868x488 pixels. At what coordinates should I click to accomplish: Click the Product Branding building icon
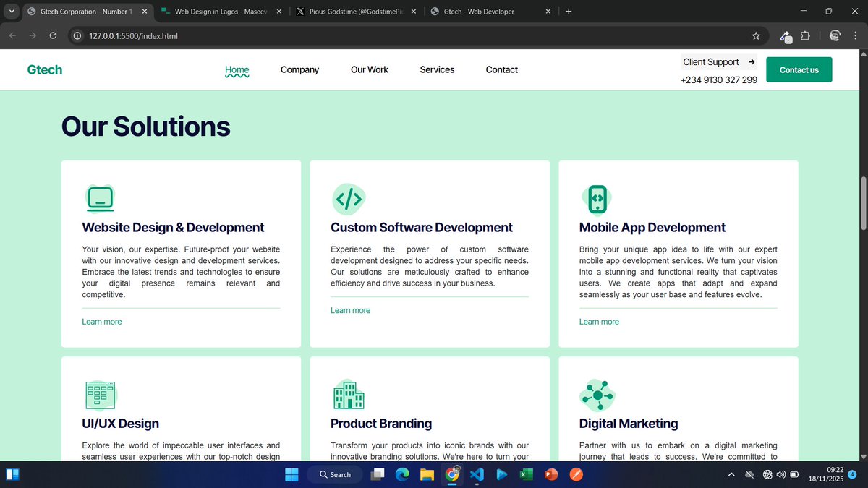coord(349,395)
